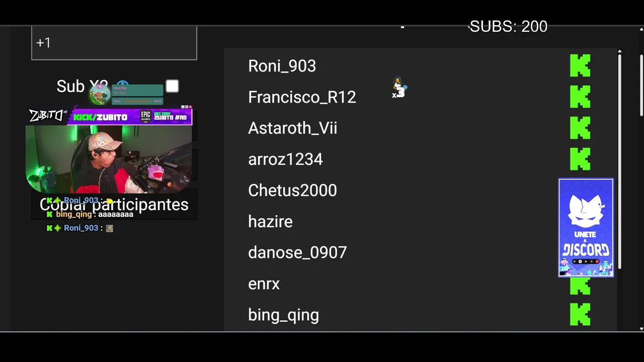
Task: Click the participants list scrollbar thumb
Action: pos(619,161)
